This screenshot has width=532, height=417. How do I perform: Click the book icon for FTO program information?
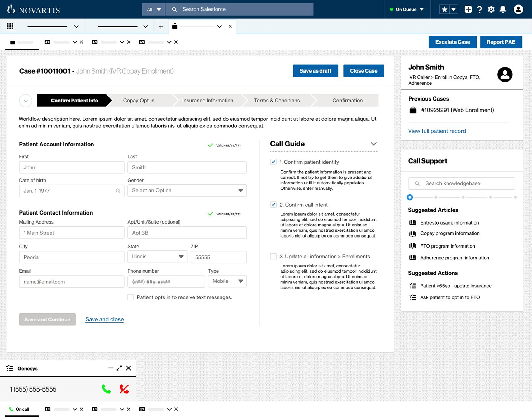412,246
